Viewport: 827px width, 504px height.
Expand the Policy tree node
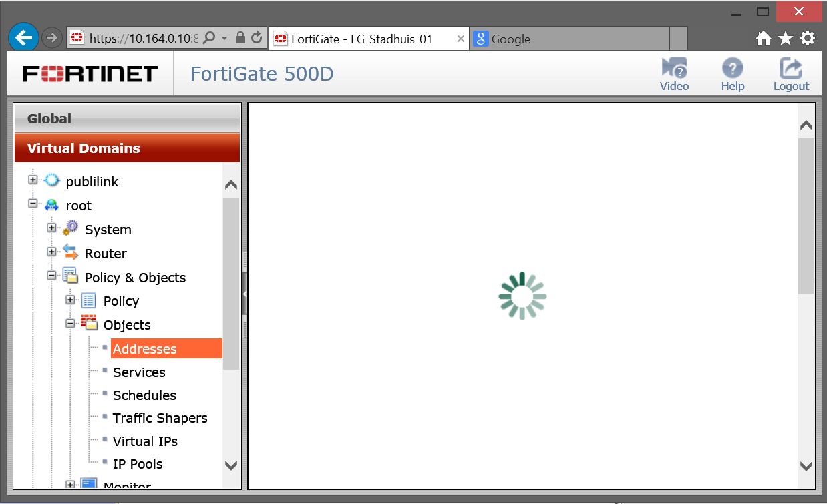(70, 300)
